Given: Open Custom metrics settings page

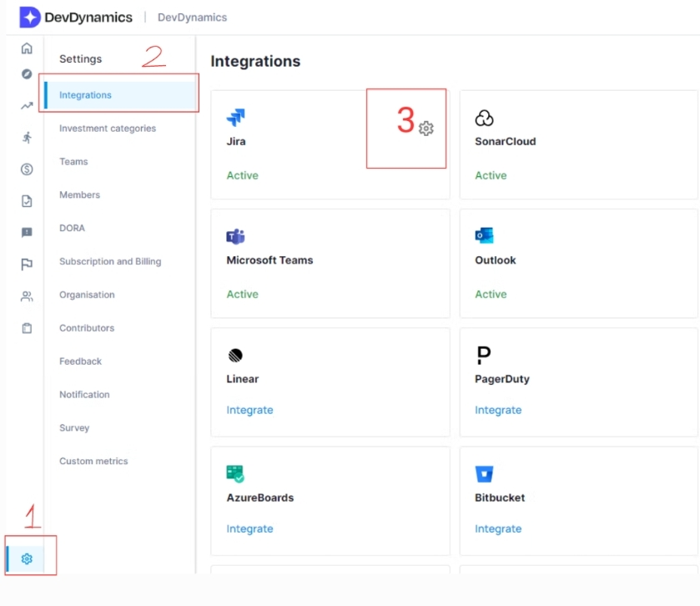Looking at the screenshot, I should tap(93, 461).
